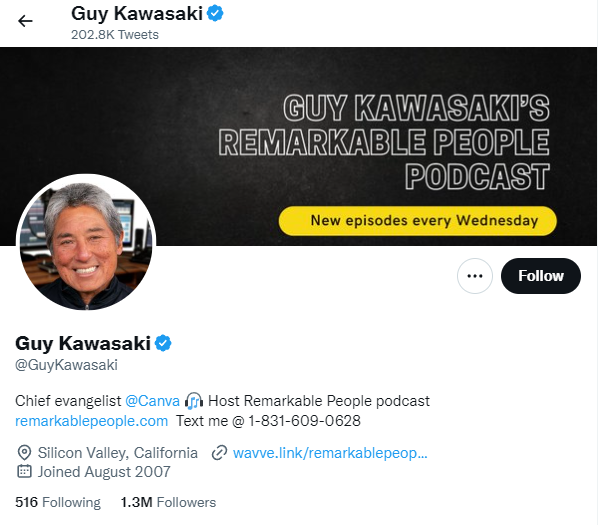Click the location pin icon
The image size is (598, 525).
pos(24,453)
